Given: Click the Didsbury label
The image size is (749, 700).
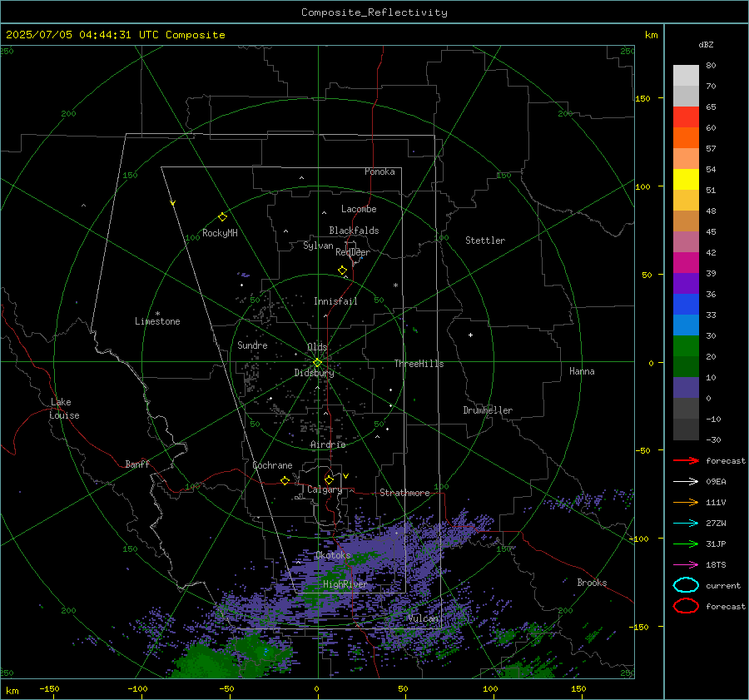Looking at the screenshot, I should pyautogui.click(x=314, y=373).
